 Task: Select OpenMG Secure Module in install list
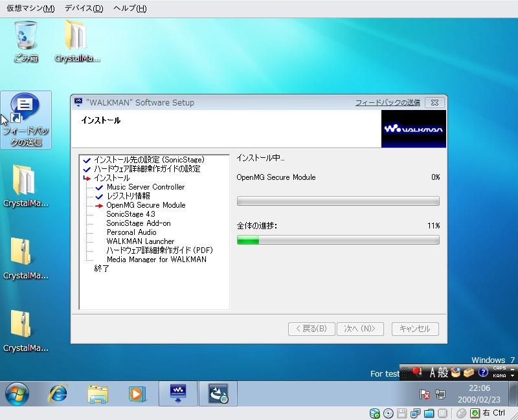[x=146, y=205]
